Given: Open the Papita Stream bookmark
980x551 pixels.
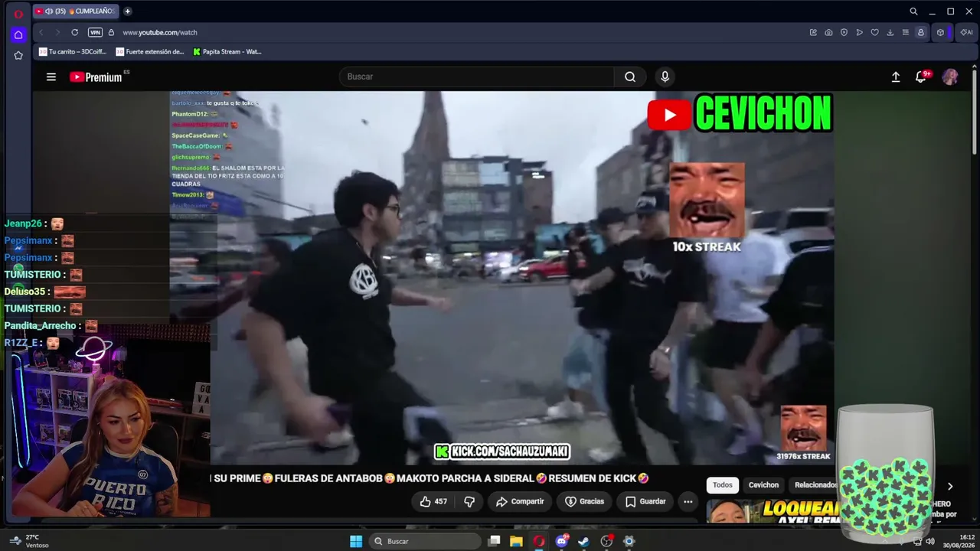Looking at the screenshot, I should click(x=227, y=52).
